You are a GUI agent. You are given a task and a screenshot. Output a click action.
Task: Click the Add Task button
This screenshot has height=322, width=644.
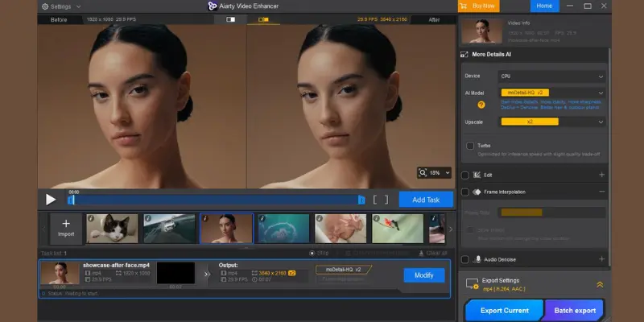click(426, 200)
